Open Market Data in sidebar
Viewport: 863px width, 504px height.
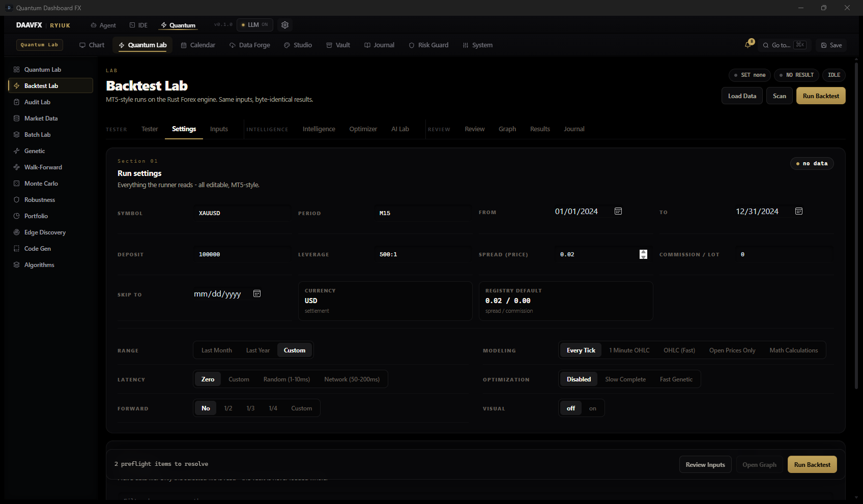point(51,118)
